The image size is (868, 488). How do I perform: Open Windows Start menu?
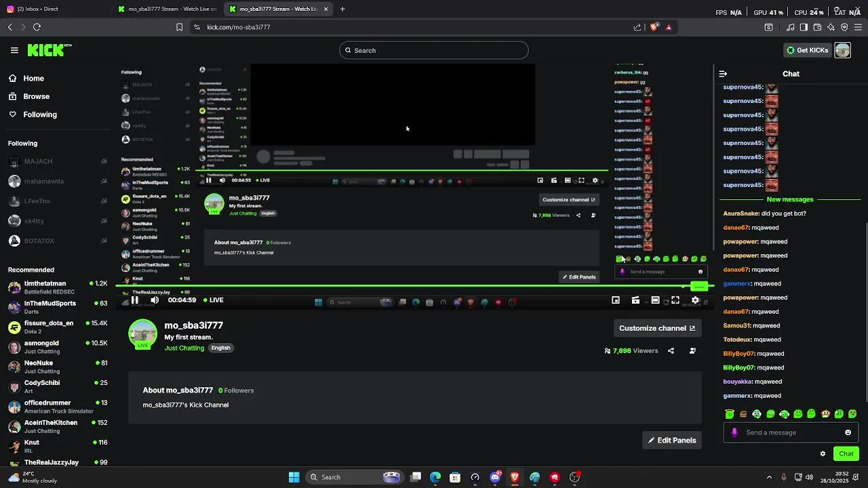click(x=294, y=477)
